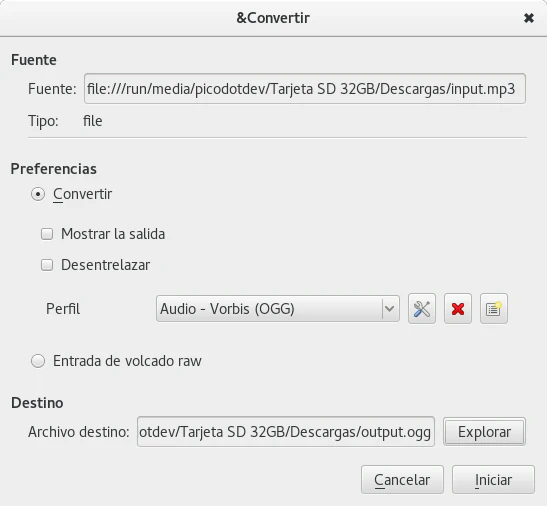The width and height of the screenshot is (547, 506).
Task: Create a new profile with the notepad icon
Action: pos(494,309)
